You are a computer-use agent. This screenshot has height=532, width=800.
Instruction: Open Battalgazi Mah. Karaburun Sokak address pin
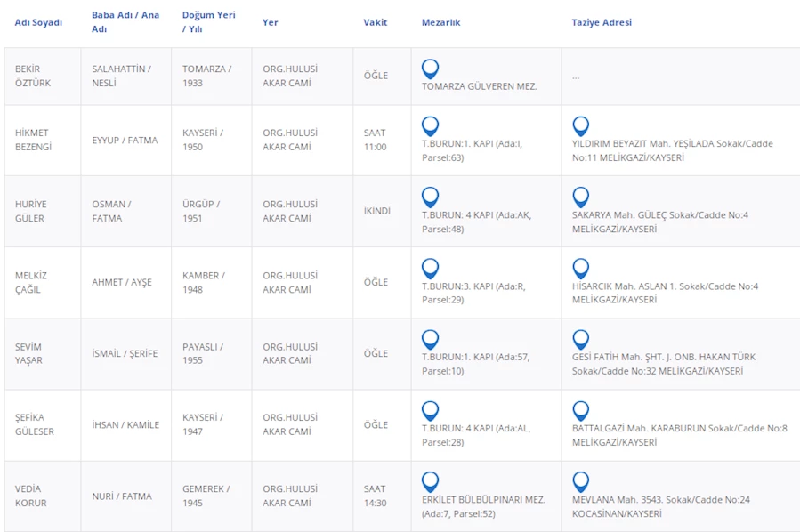click(x=580, y=410)
